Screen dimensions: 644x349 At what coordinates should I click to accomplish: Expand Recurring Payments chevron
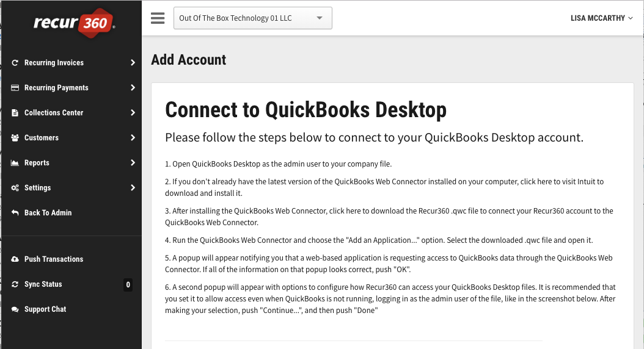pyautogui.click(x=133, y=88)
